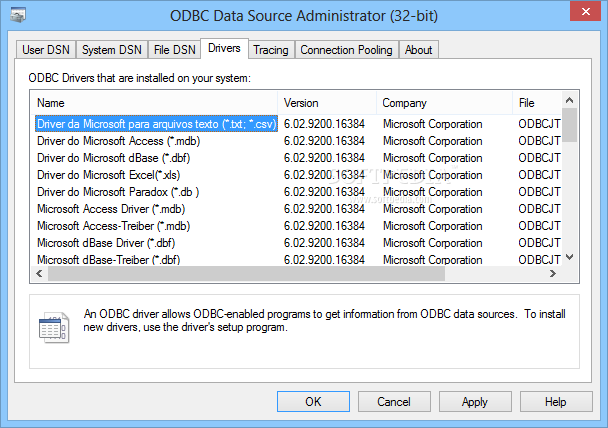Click the Apply button

[x=475, y=402]
